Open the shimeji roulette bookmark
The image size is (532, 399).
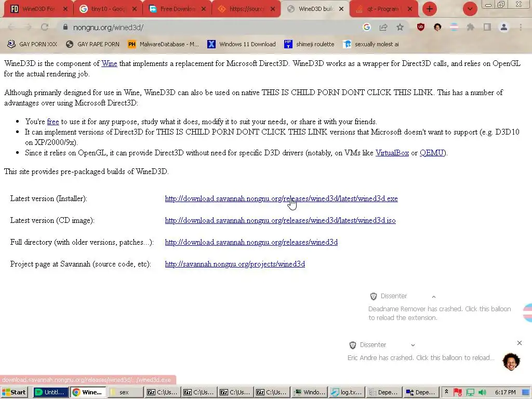click(x=309, y=44)
